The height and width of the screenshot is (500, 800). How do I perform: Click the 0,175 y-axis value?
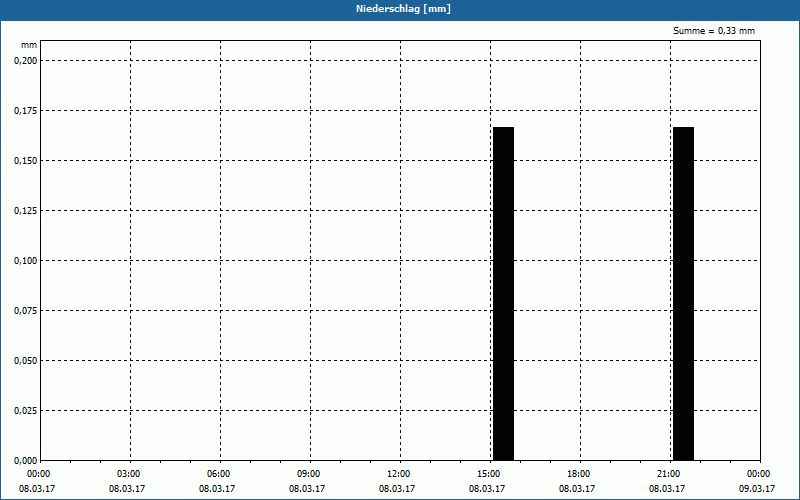click(x=26, y=111)
